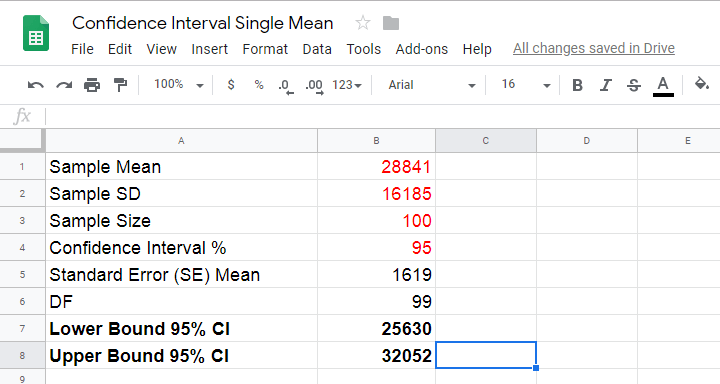
Task: Open the Add-ons menu
Action: [x=422, y=49]
